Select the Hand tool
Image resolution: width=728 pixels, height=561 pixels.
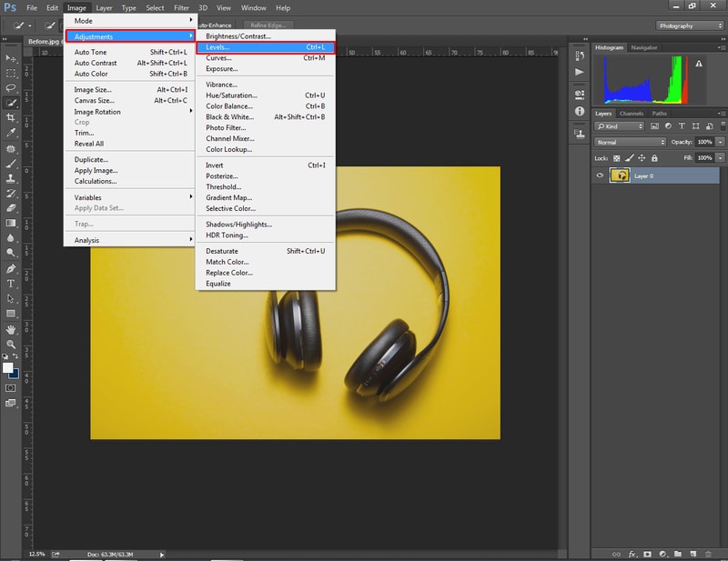coord(10,329)
